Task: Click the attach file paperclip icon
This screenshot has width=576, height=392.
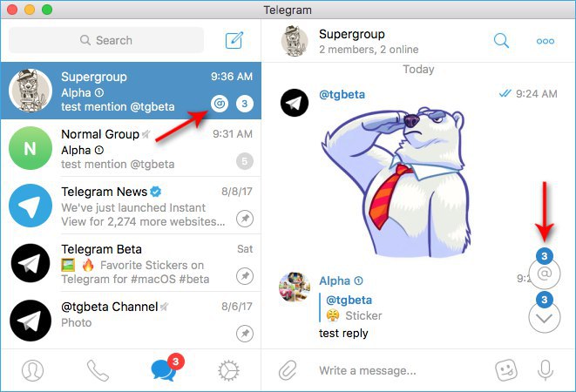Action: (288, 370)
